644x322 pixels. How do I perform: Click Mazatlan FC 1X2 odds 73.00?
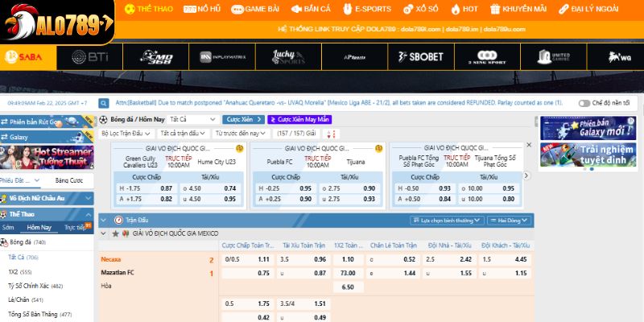tap(348, 273)
